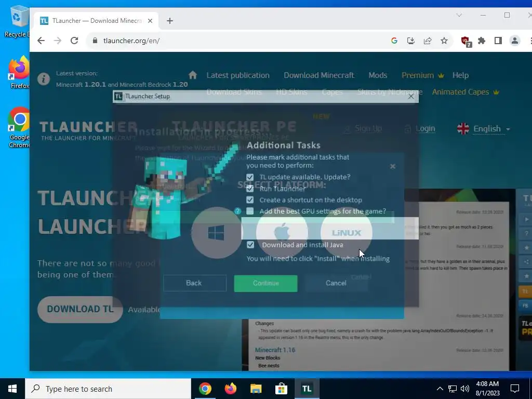The image size is (532, 399).
Task: Open GPU settings help question icon
Action: tap(237, 211)
